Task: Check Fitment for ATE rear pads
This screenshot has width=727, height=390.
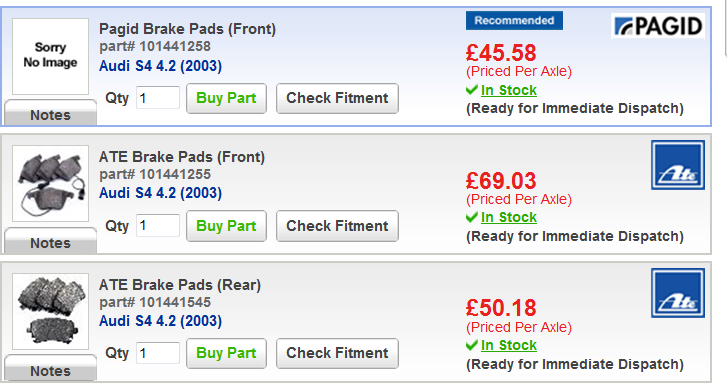Action: tap(337, 353)
